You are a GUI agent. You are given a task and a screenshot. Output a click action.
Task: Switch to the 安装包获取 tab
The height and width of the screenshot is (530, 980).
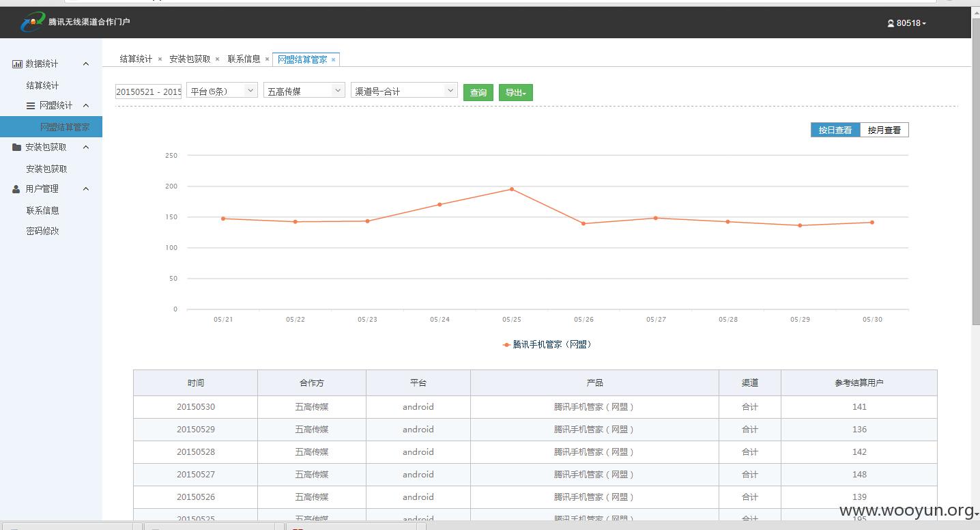point(190,59)
